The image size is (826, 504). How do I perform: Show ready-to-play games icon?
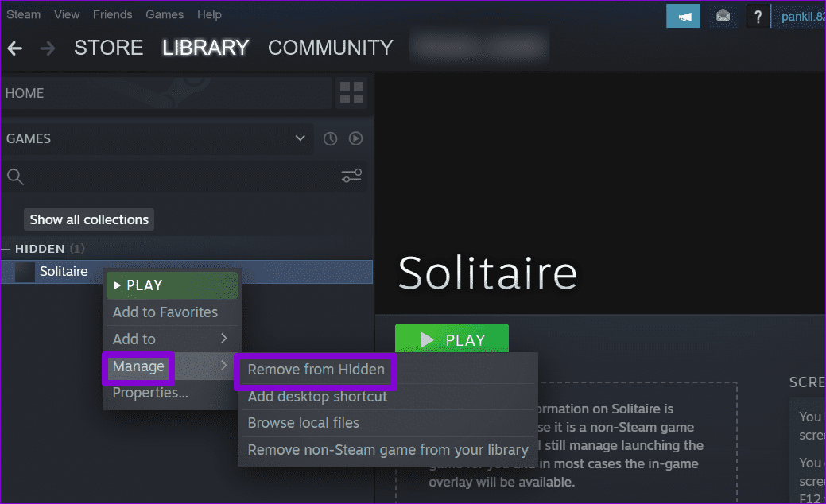[355, 138]
